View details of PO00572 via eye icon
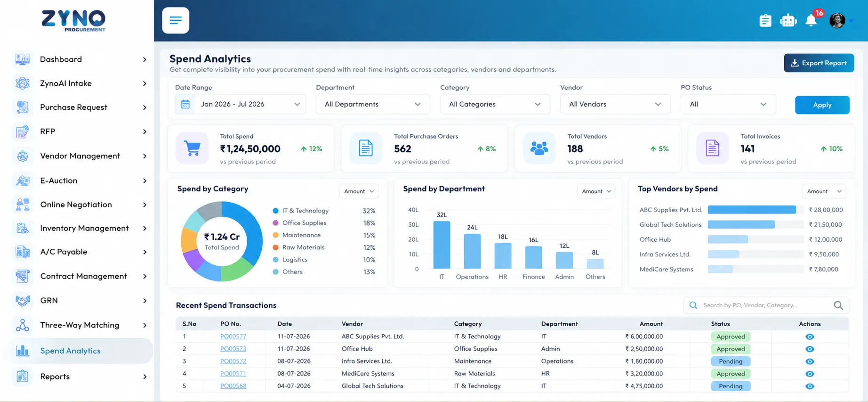 click(x=810, y=361)
